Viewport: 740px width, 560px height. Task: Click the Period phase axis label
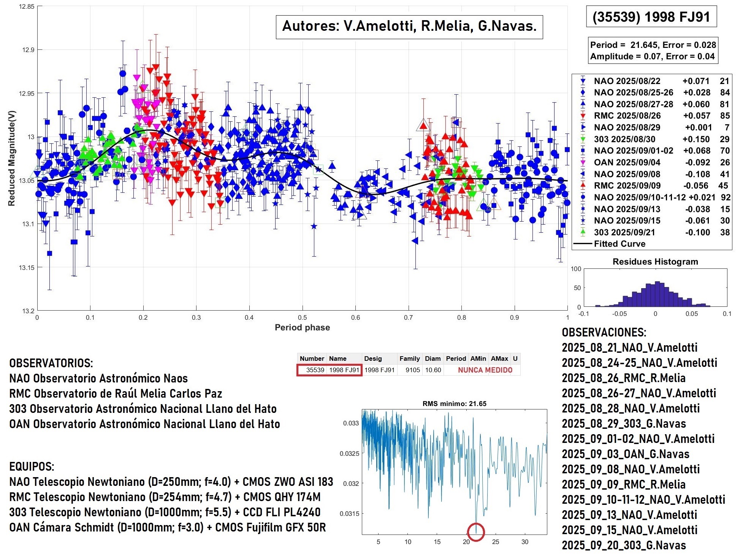pos(302,327)
